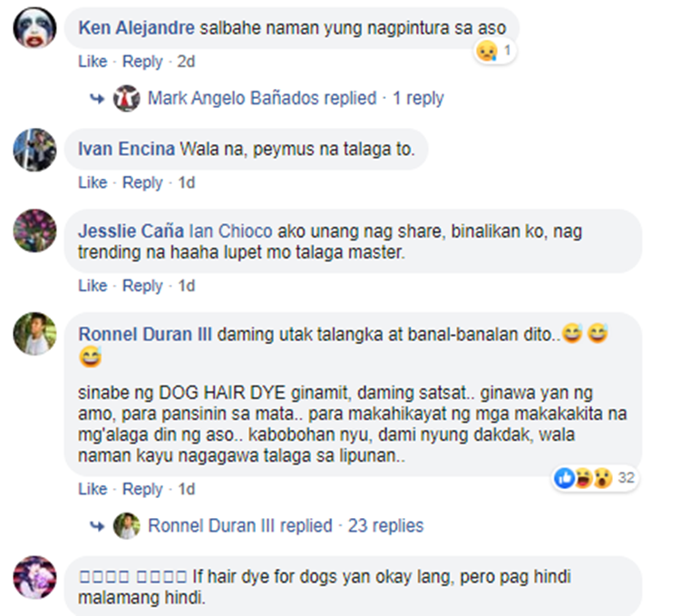Viewport: 680px width, 616px height.
Task: Click Ronnel Duran III's profile avatar
Action: 34,334
